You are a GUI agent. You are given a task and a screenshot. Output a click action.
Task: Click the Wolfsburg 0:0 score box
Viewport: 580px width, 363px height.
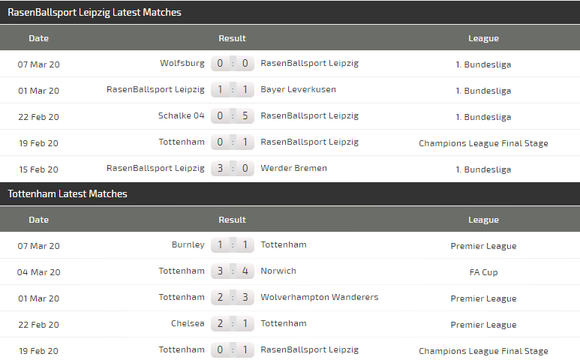[x=232, y=63]
